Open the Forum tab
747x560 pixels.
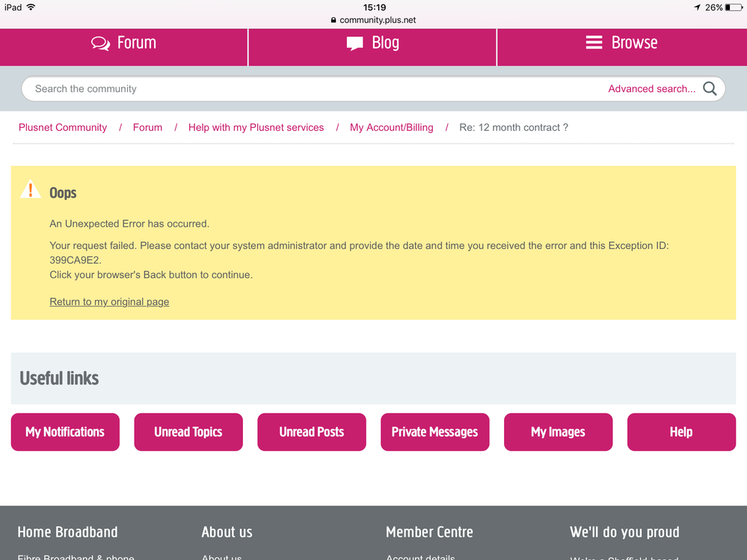click(124, 43)
